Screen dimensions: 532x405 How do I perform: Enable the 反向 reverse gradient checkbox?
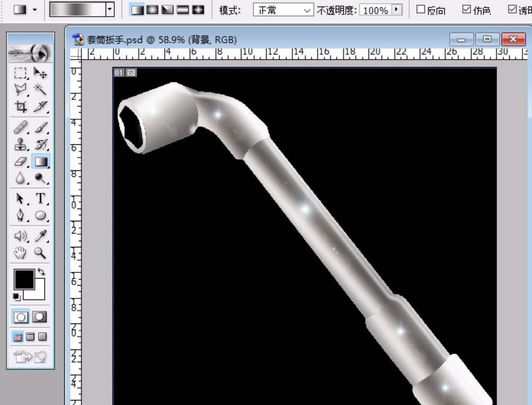coord(420,9)
